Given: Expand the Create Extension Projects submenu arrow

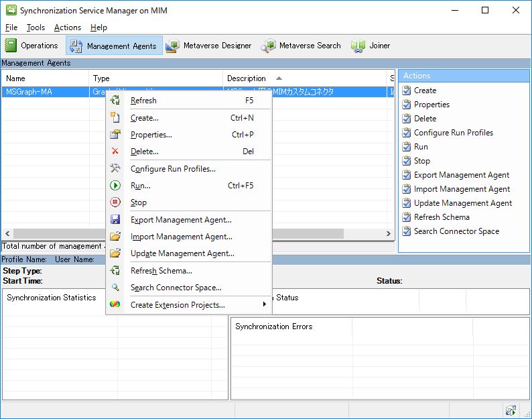Looking at the screenshot, I should coord(265,305).
